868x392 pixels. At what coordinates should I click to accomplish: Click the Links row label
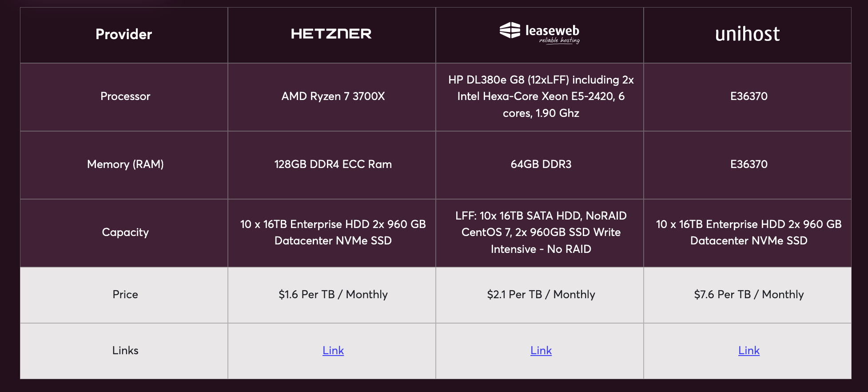click(125, 351)
